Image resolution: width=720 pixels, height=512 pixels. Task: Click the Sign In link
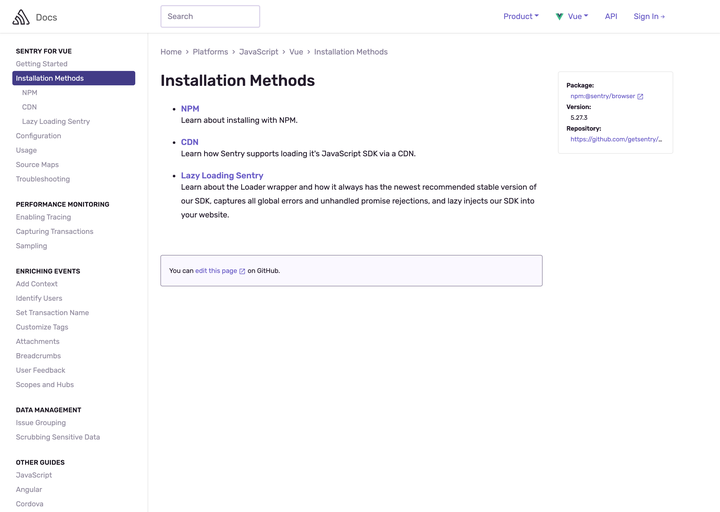[648, 17]
